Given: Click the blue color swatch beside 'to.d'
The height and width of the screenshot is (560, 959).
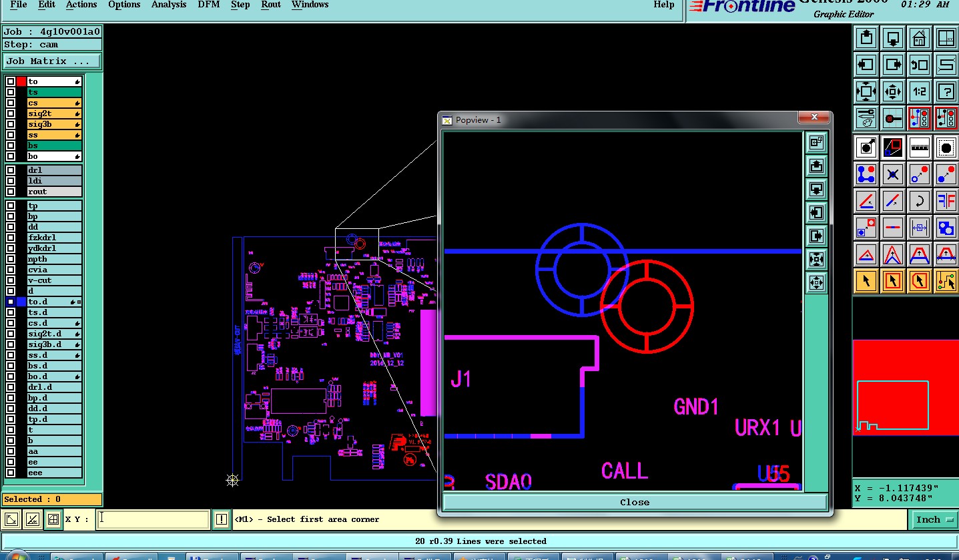Looking at the screenshot, I should [x=21, y=302].
